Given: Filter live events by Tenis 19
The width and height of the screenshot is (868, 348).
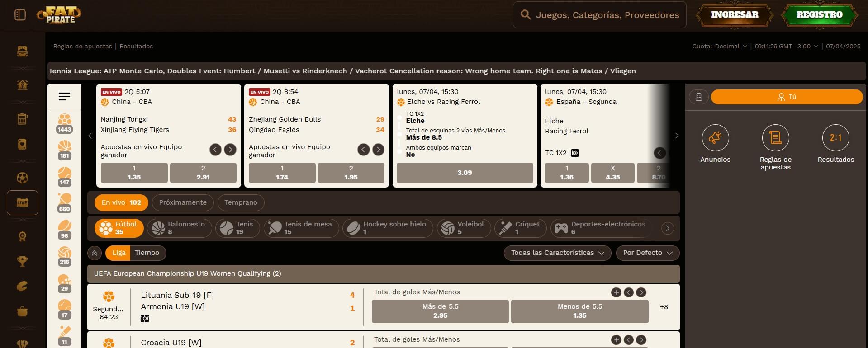Looking at the screenshot, I should [237, 228].
